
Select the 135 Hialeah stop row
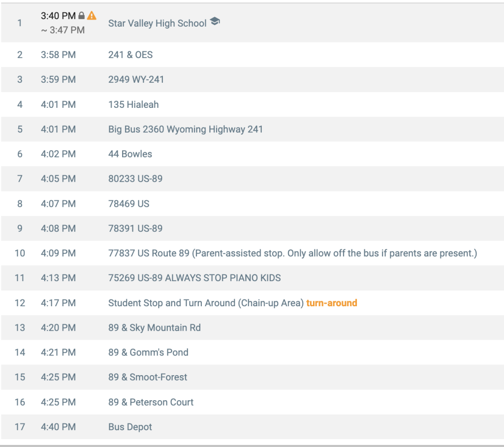point(252,104)
